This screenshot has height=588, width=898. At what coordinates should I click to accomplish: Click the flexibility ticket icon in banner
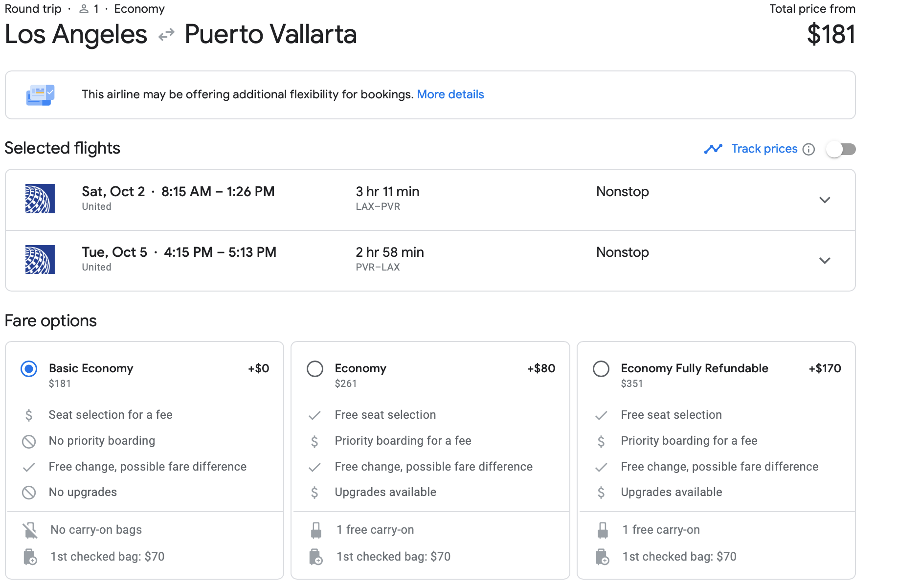(40, 95)
